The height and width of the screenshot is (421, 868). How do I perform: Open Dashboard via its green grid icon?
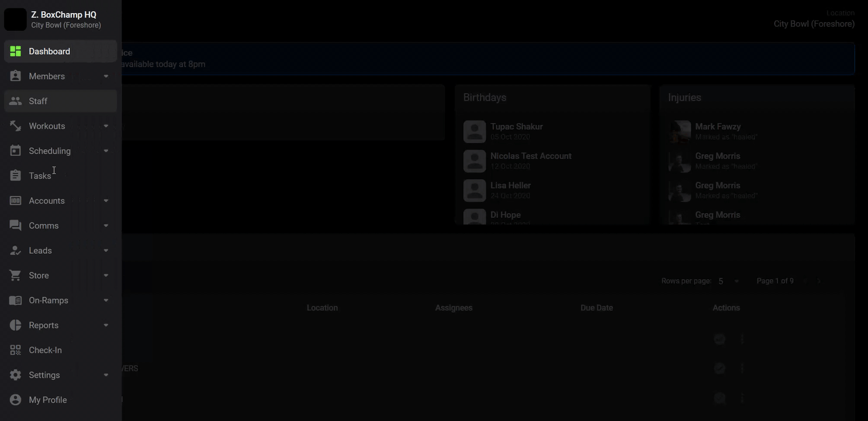click(x=15, y=51)
